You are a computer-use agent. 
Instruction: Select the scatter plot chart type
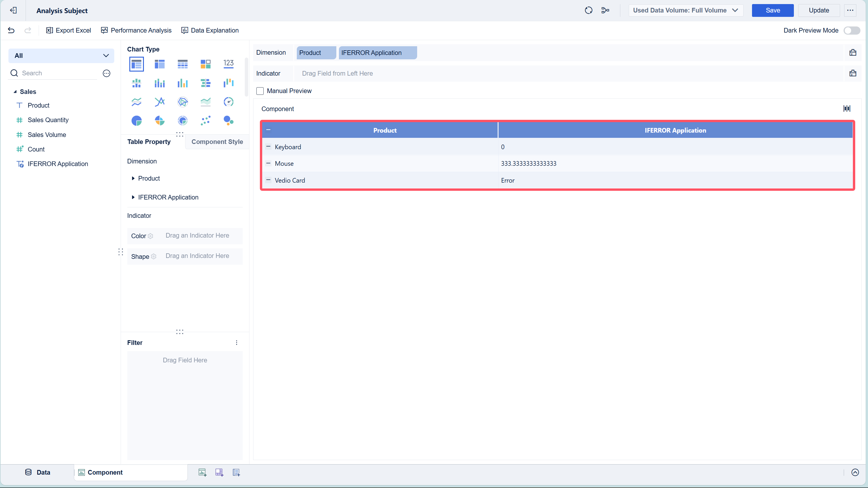206,121
